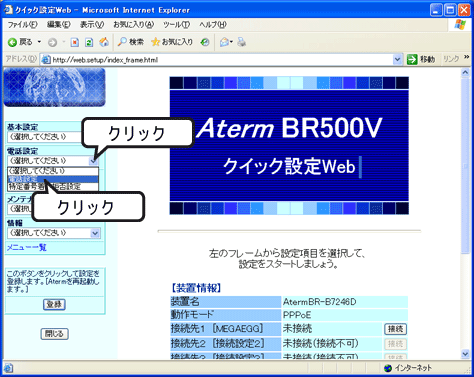Select highlighted 電話設定 option in list
The image size is (474, 377).
pyautogui.click(x=53, y=179)
